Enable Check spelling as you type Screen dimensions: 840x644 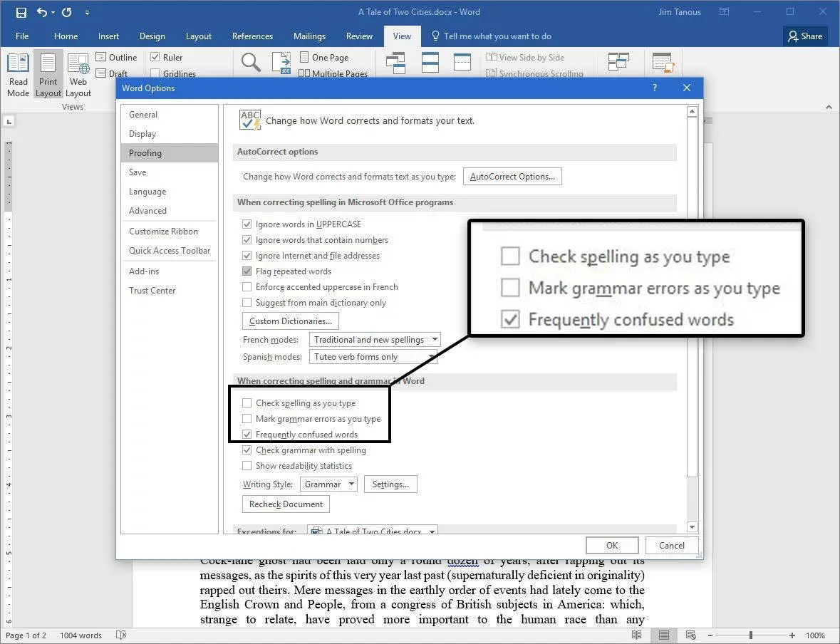247,402
